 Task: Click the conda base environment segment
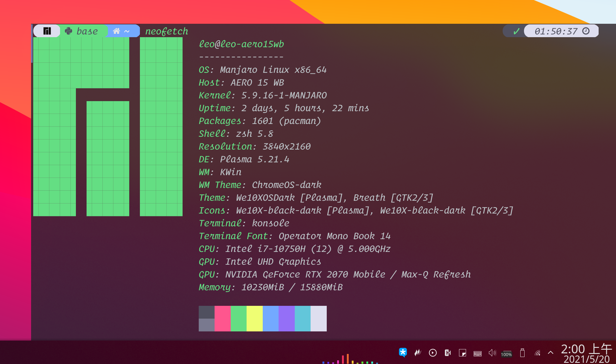tap(82, 31)
